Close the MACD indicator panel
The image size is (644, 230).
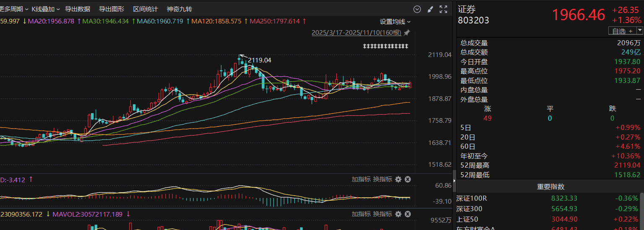coord(408,179)
